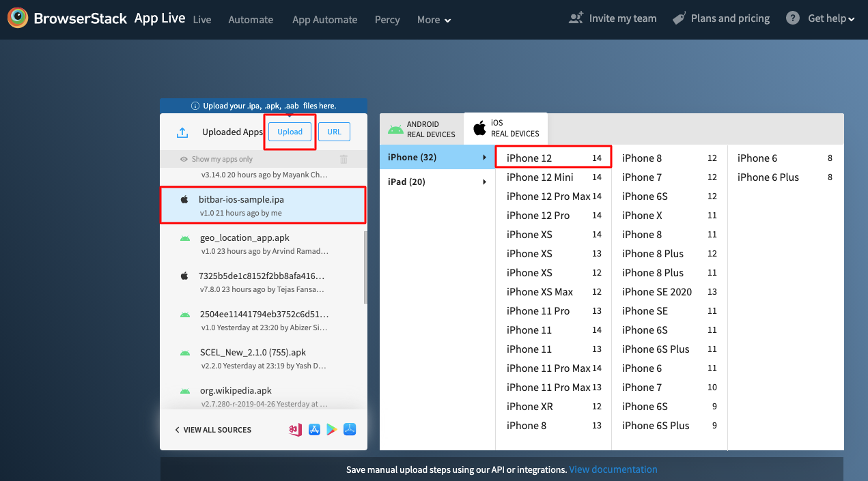Expand the More navigation menu
Viewport: 868px width, 481px height.
click(x=433, y=20)
